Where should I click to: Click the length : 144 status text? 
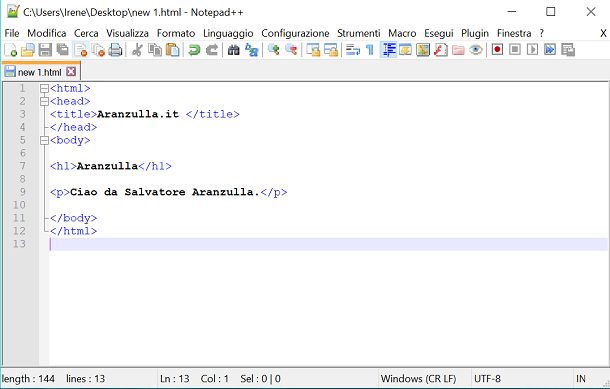[28, 379]
